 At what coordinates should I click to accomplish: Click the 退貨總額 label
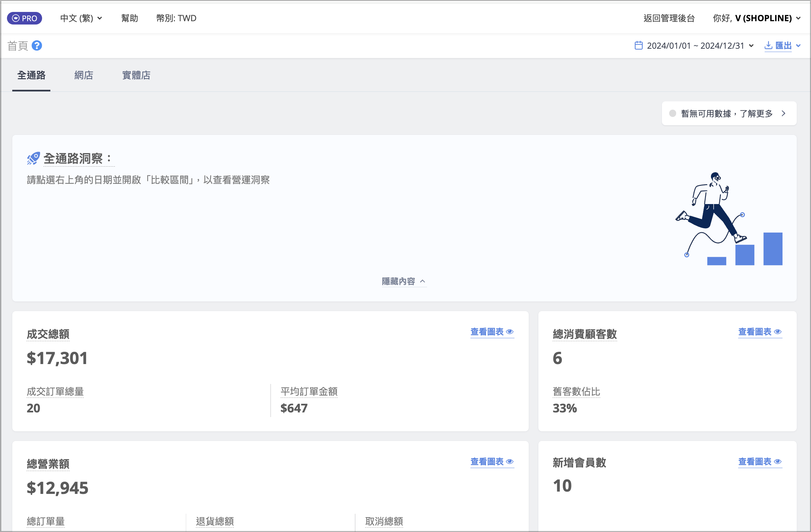point(215,521)
